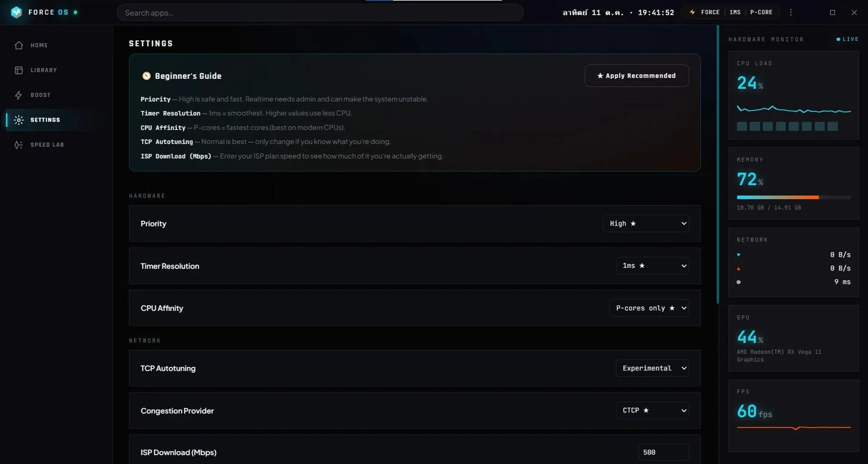This screenshot has width=868, height=464.
Task: Open the Speed Lab sidebar icon
Action: pyautogui.click(x=19, y=145)
